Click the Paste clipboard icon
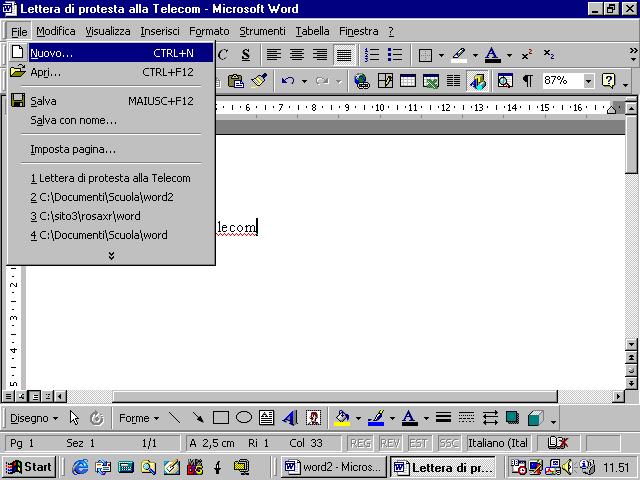The height and width of the screenshot is (480, 640). 236,81
